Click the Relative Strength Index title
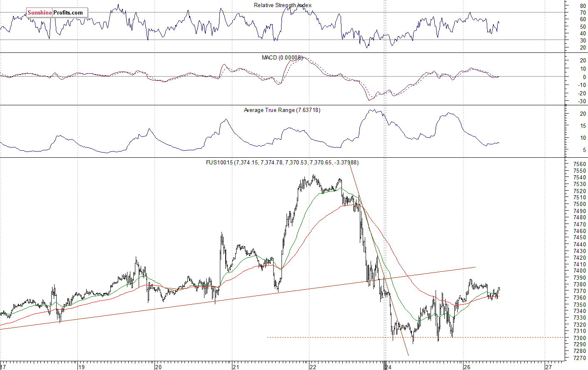Screen dimensions: 588x370 pos(283,5)
